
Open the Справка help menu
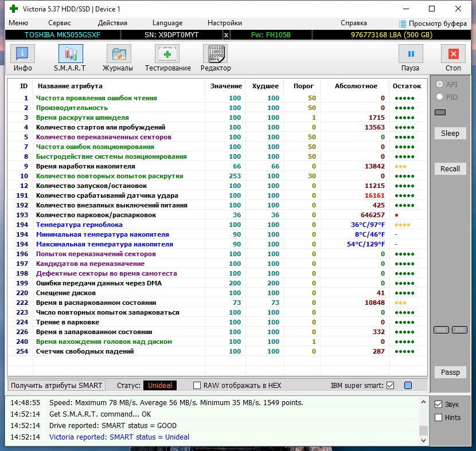tap(354, 23)
